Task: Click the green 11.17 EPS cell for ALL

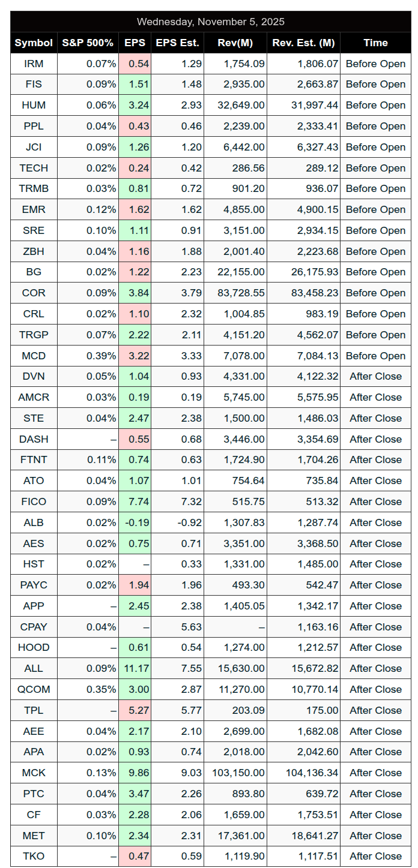Action: click(x=135, y=668)
